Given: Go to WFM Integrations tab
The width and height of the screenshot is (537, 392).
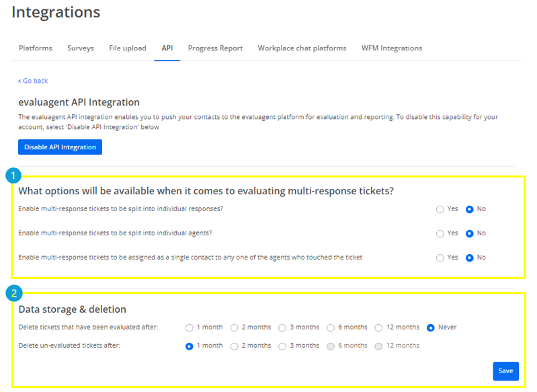Looking at the screenshot, I should click(392, 48).
